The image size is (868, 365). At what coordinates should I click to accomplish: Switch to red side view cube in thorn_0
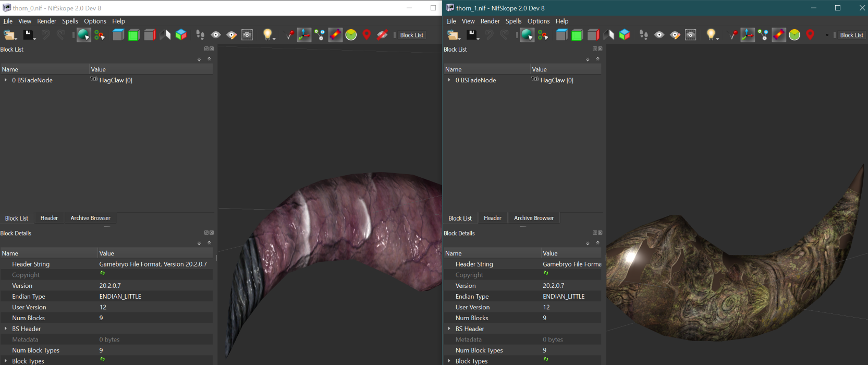click(x=150, y=35)
